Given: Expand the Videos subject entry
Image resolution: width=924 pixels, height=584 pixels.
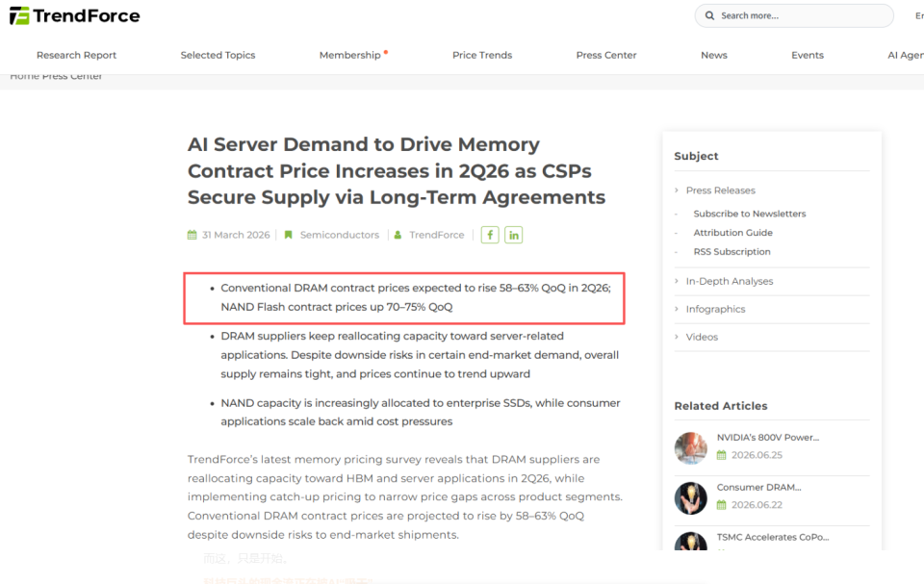Looking at the screenshot, I should pos(702,337).
